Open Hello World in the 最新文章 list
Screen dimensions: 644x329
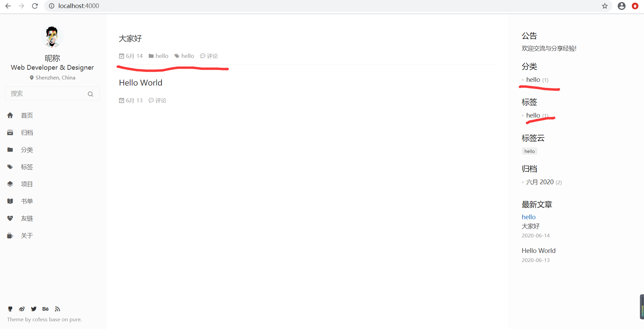[539, 251]
